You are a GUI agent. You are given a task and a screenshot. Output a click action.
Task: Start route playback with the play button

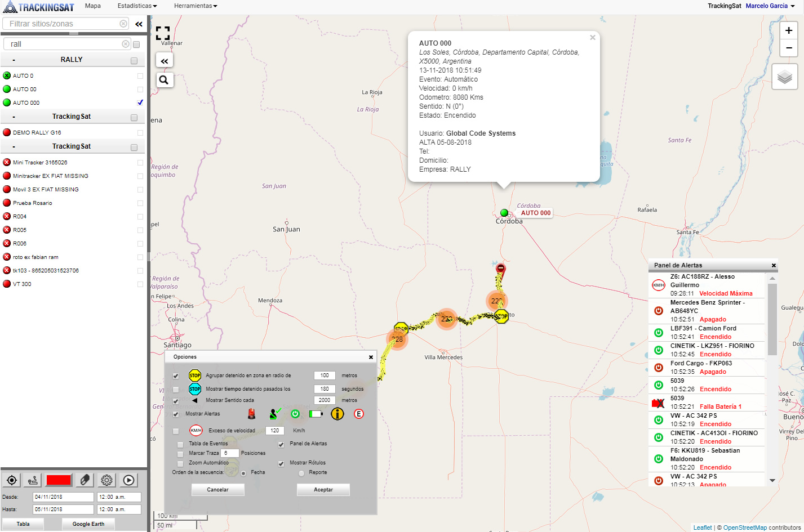pos(128,480)
